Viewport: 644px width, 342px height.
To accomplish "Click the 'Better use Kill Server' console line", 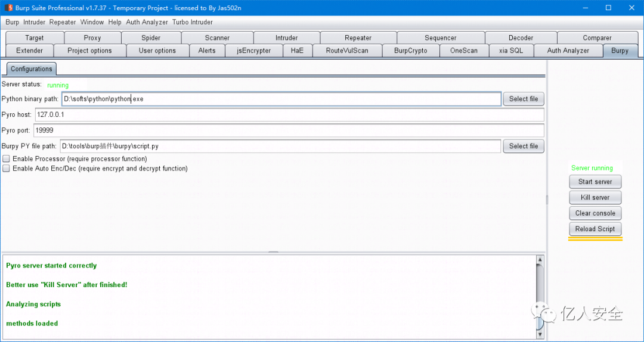I will coord(67,285).
